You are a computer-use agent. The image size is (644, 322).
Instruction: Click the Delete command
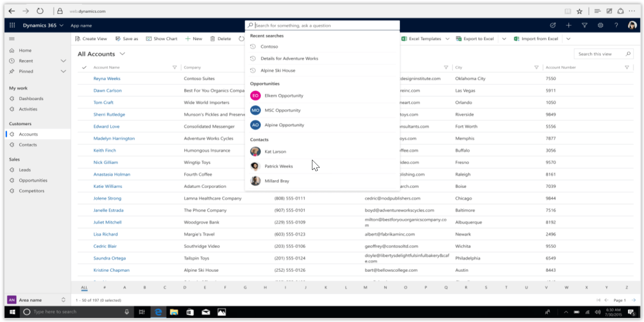[220, 39]
